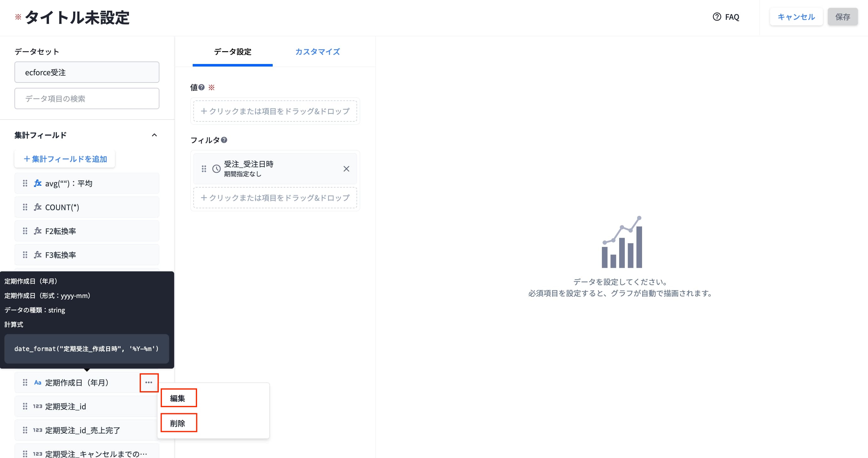Screen dimensions: 868x458
Task: Click the 値 drop zone to add item
Action: point(275,111)
